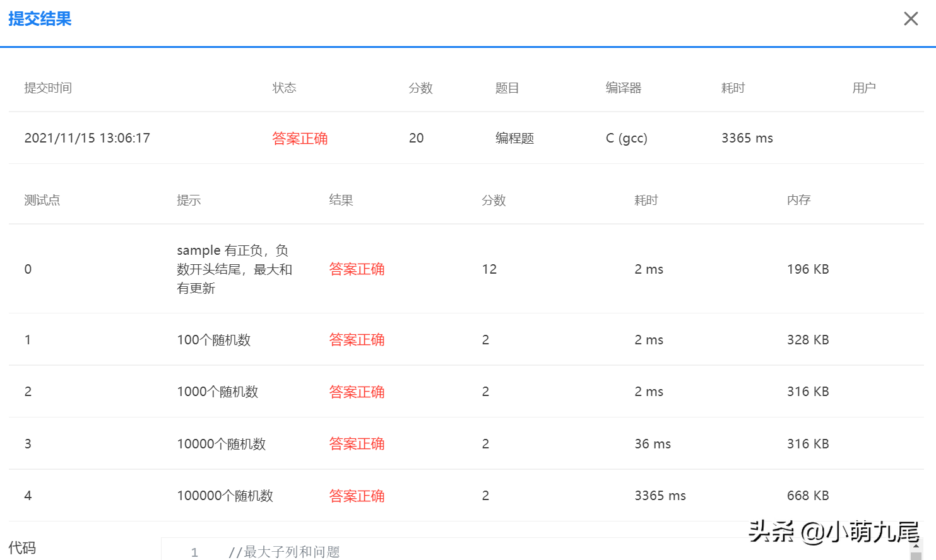Click the 分数 column header
Viewport: 936px width, 560px height.
(421, 88)
